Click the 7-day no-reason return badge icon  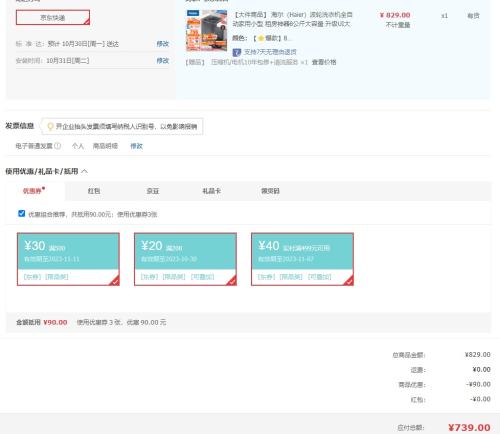237,52
